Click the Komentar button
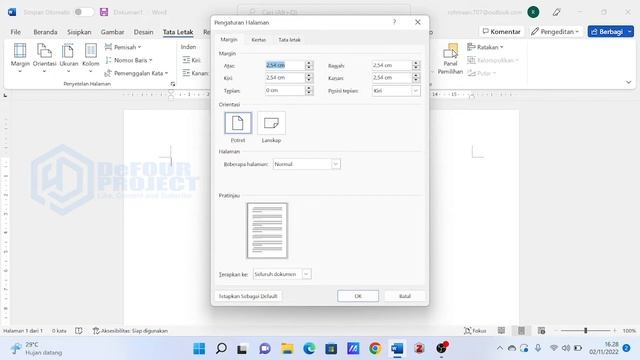The height and width of the screenshot is (360, 640). 501,31
